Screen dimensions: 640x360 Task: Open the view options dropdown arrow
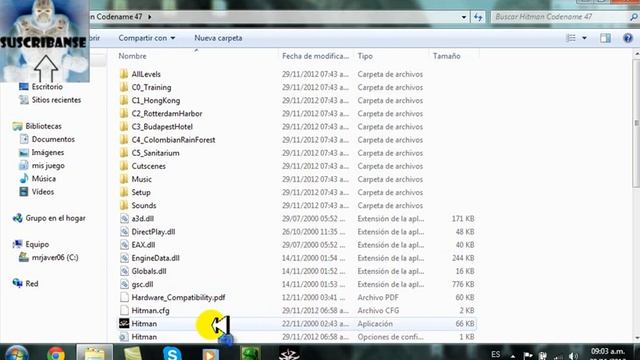[584, 38]
